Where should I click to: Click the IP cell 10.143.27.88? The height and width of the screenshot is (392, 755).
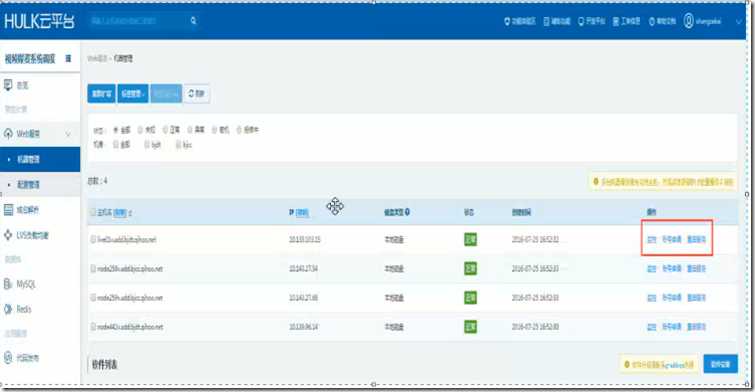point(303,298)
